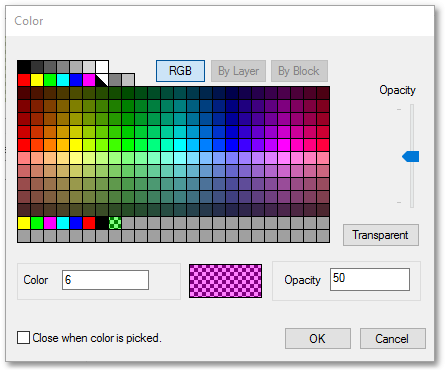The width and height of the screenshot is (446, 373).
Task: Pick red swatch beside yellow in standard row
Action: [24, 80]
